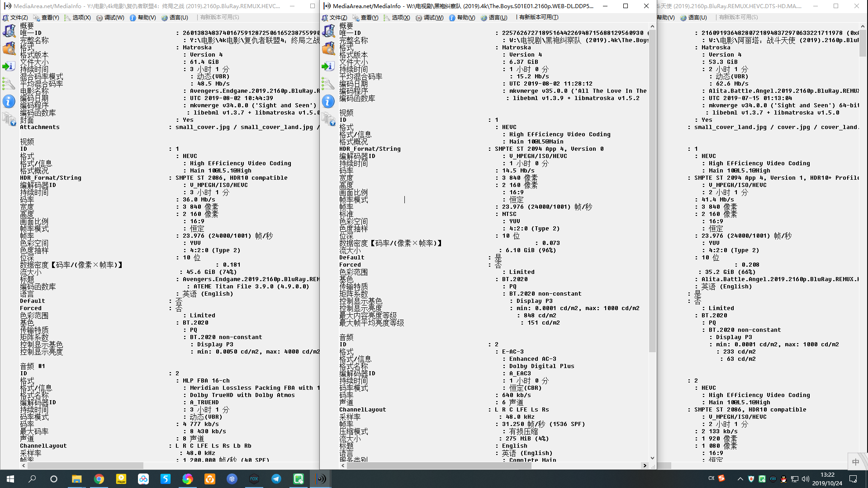Click Open File icon in The Boys window sidebar
The image size is (868, 488).
click(x=328, y=31)
